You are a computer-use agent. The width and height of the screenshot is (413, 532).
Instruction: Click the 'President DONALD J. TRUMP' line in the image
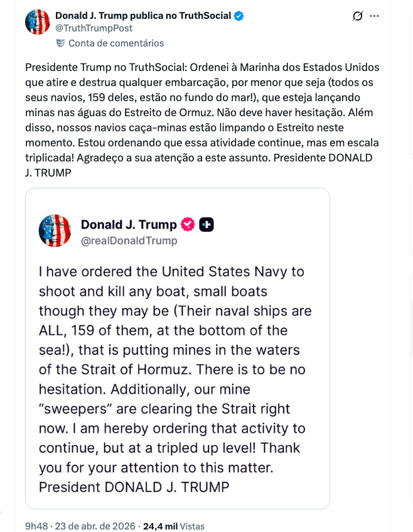click(134, 487)
